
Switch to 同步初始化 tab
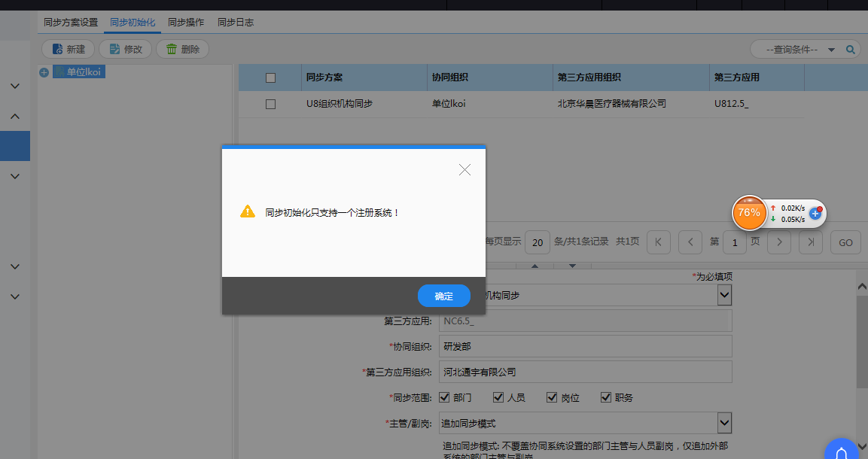tap(132, 22)
